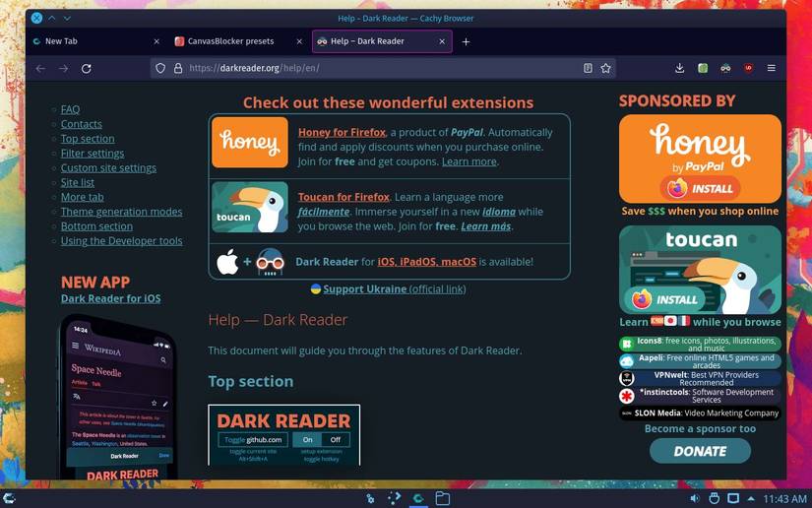Screen dimensions: 812x508
Task: Open the volume control in system tray
Action: (695, 499)
